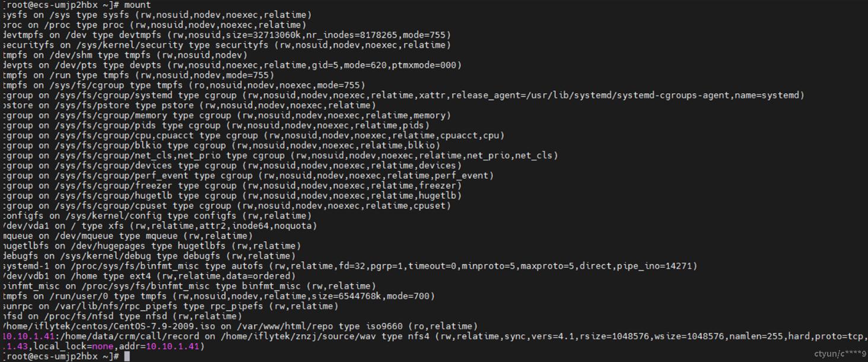Click the addr=10.10.1.41 highlighted text
Image resolution: width=868 pixels, height=362 pixels.
[x=173, y=347]
